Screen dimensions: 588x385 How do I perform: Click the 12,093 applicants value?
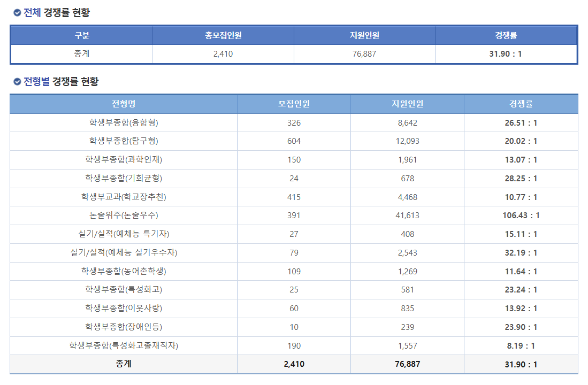click(x=408, y=141)
